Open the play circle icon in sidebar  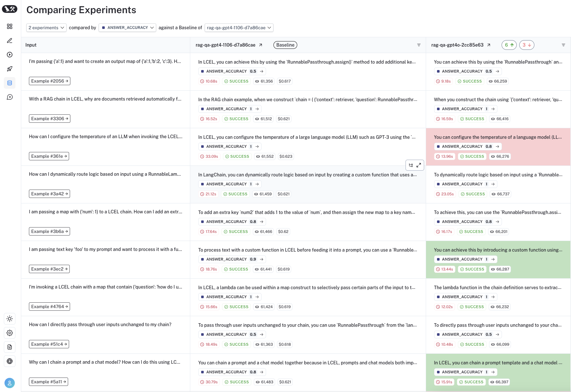point(10,55)
